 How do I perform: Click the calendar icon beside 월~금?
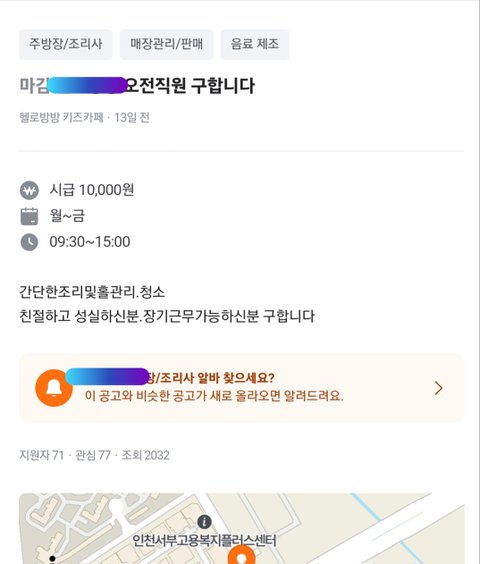click(x=29, y=216)
